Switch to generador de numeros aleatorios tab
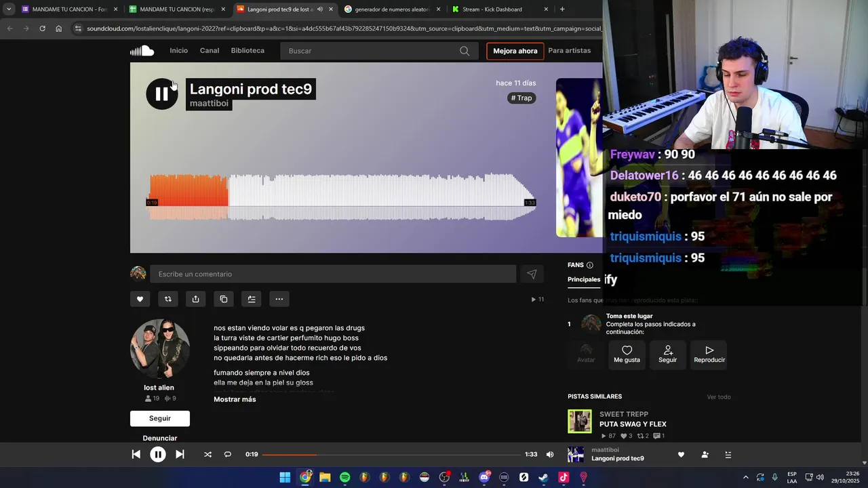 [392, 9]
